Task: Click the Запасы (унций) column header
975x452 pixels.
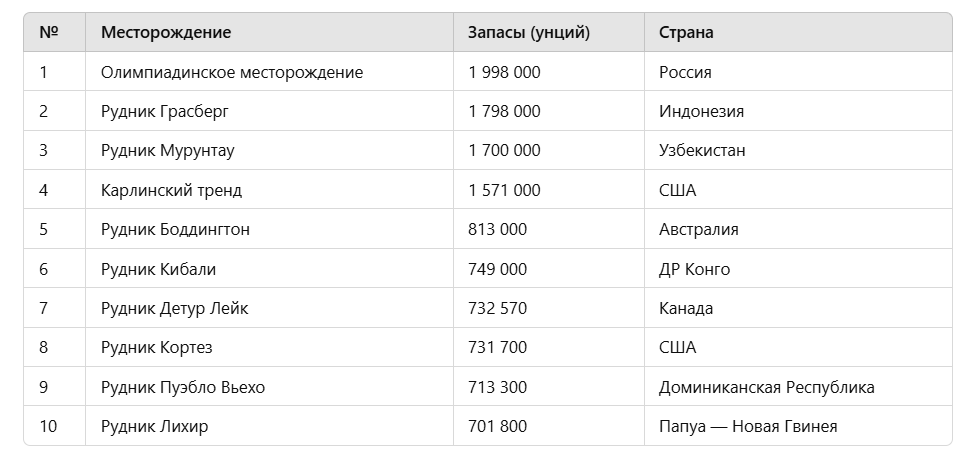Action: (529, 32)
